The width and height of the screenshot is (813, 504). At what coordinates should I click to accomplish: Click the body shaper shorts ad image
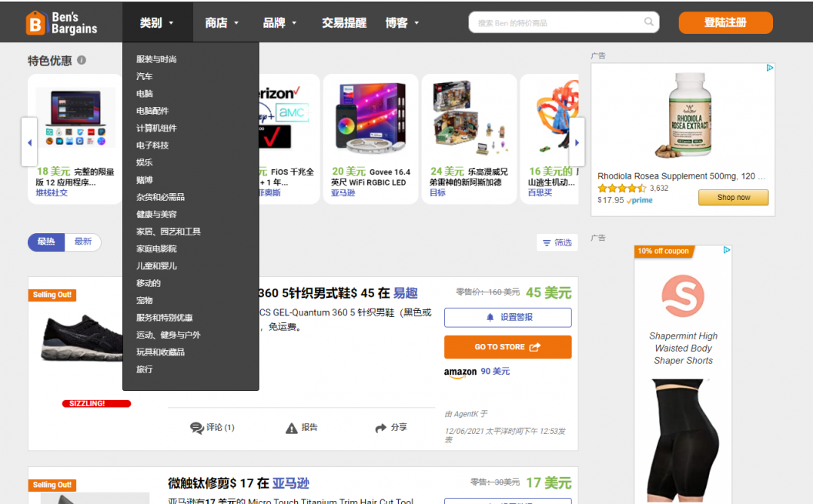click(682, 440)
